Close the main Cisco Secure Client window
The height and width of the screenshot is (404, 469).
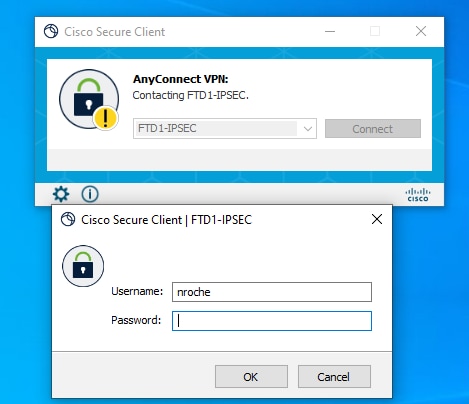(421, 31)
